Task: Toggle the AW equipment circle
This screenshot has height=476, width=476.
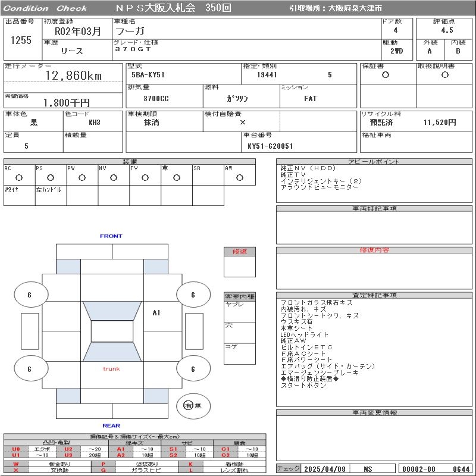Action: 239,177
